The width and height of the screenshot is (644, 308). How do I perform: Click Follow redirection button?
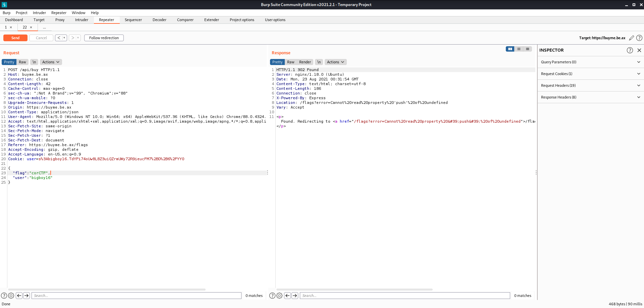click(104, 38)
